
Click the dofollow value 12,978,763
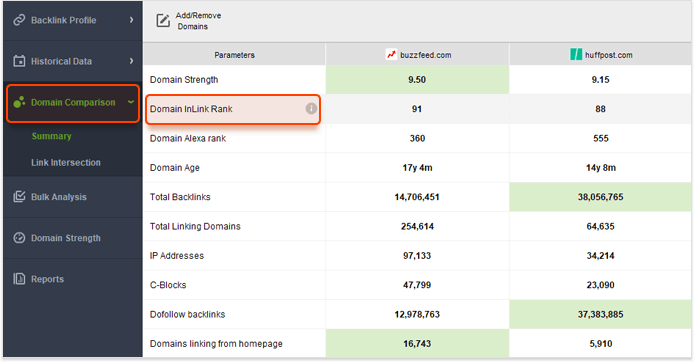pos(417,314)
